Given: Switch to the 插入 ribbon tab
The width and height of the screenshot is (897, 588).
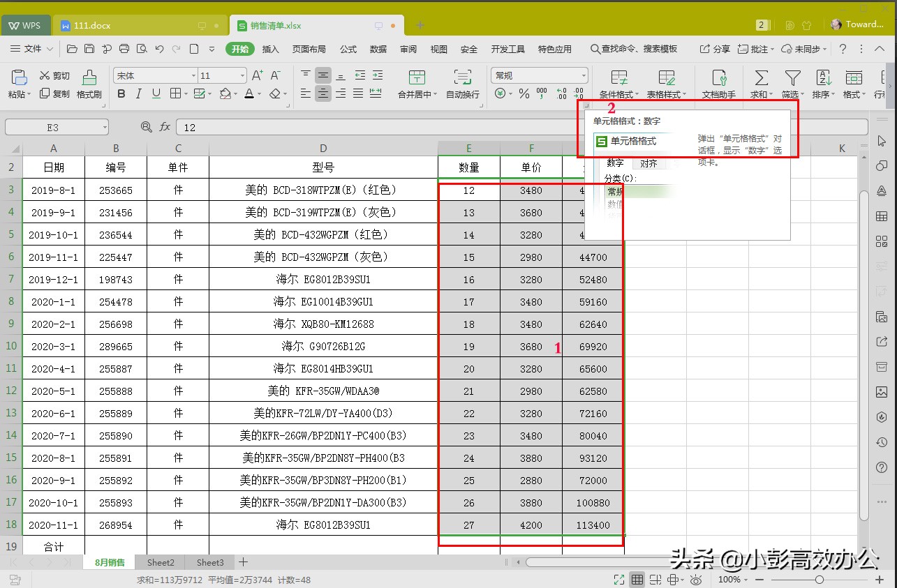Looking at the screenshot, I should (x=272, y=49).
